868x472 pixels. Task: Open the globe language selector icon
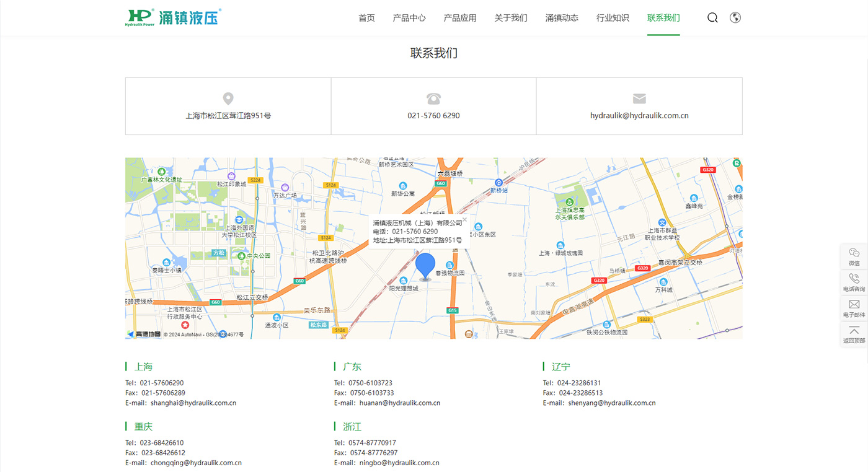tap(735, 18)
